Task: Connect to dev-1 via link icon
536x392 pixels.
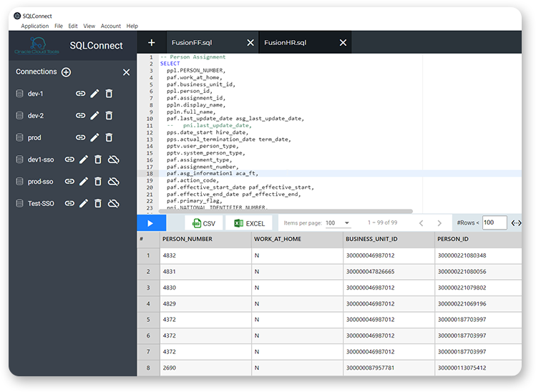Action: pyautogui.click(x=80, y=94)
